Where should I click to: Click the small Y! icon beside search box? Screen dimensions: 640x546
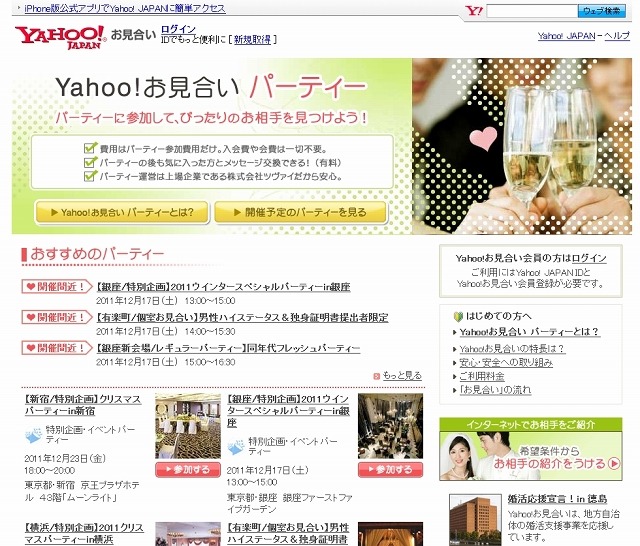coord(474,11)
